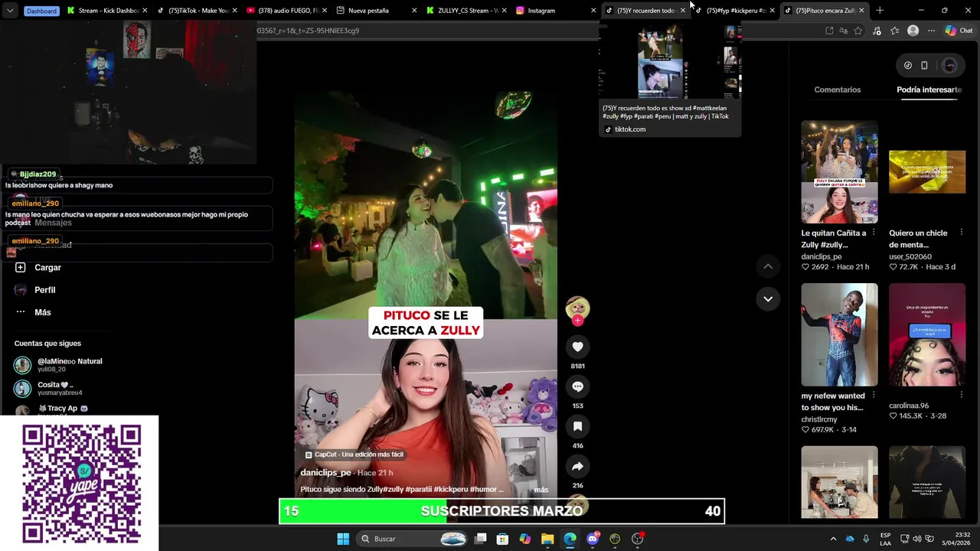
Task: Select the Podría interesarte tab
Action: point(929,90)
